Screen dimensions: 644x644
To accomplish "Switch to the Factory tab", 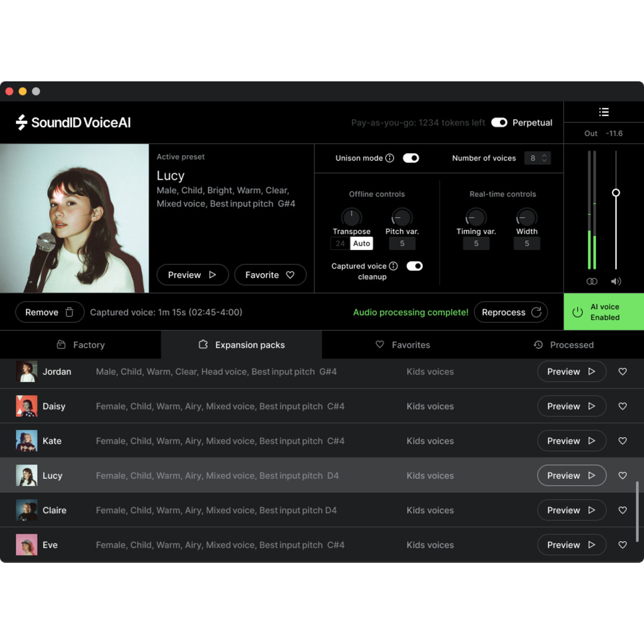I will coord(80,345).
